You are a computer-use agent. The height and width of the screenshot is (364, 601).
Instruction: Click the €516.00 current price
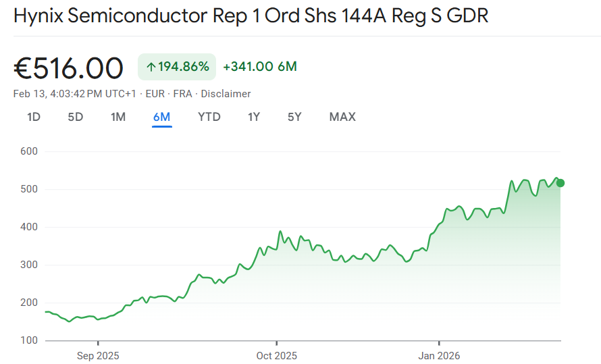click(x=69, y=68)
